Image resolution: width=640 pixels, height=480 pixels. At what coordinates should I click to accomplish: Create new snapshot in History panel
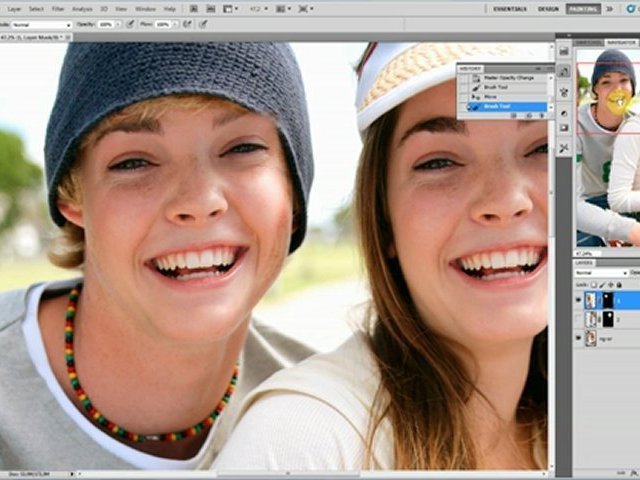[x=527, y=116]
